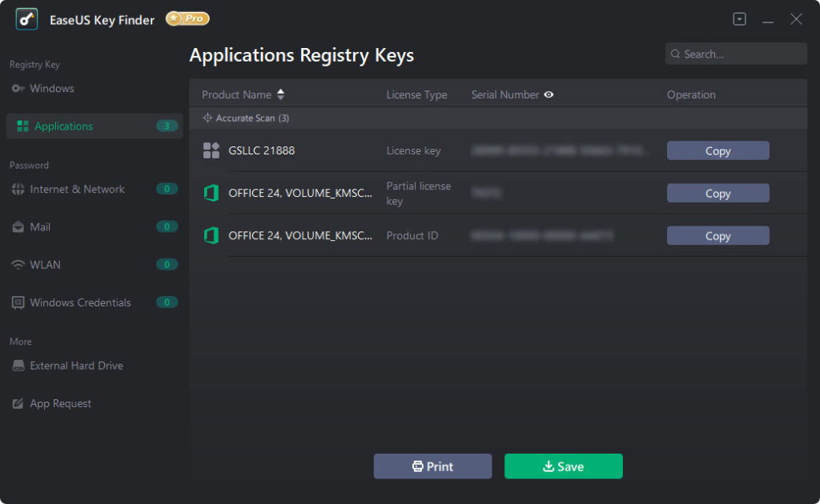The width and height of the screenshot is (820, 504).
Task: Click the Mail envelope icon
Action: pyautogui.click(x=18, y=226)
